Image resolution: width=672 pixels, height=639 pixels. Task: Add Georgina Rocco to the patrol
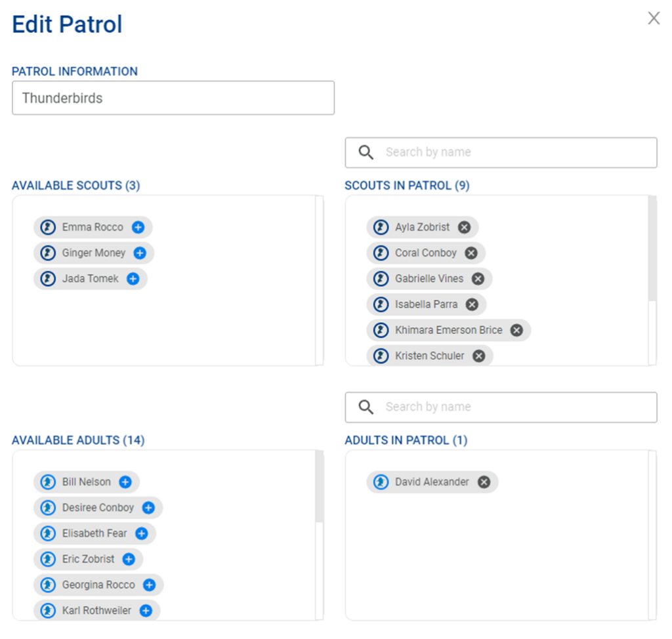(149, 585)
